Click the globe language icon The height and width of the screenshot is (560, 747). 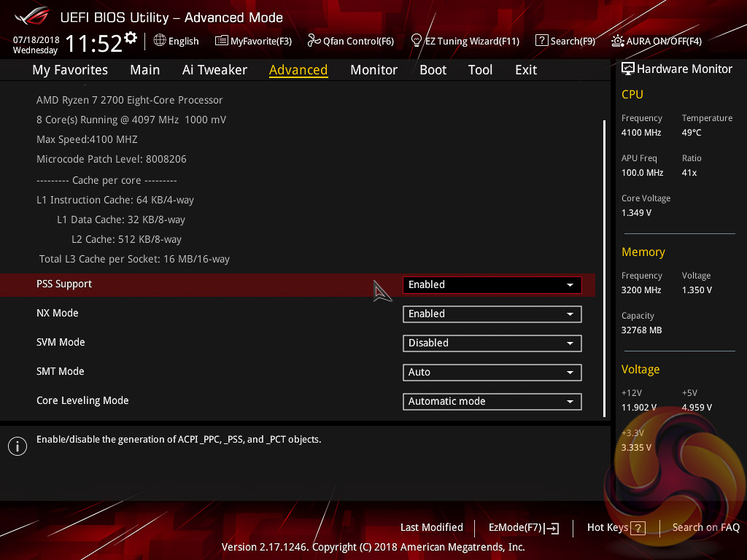pyautogui.click(x=160, y=41)
